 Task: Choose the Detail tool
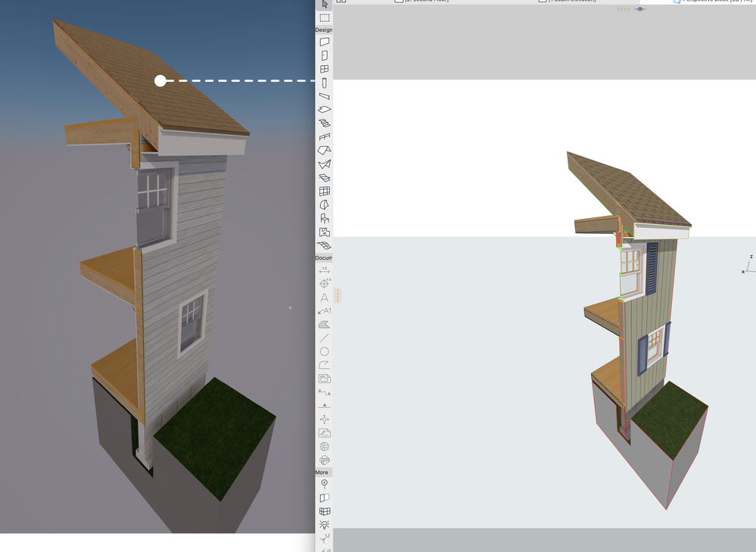click(325, 446)
